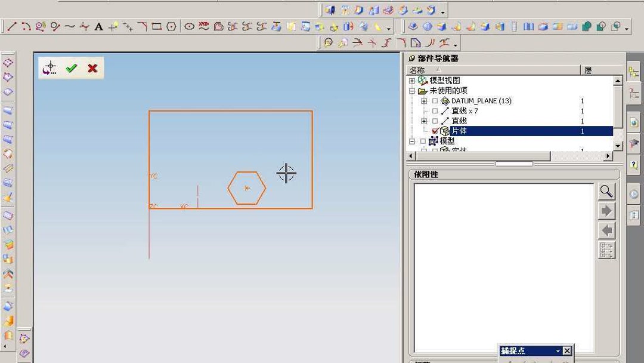Switch to the Assembly Navigator tab on right edge
644x363 pixels.
[635, 70]
